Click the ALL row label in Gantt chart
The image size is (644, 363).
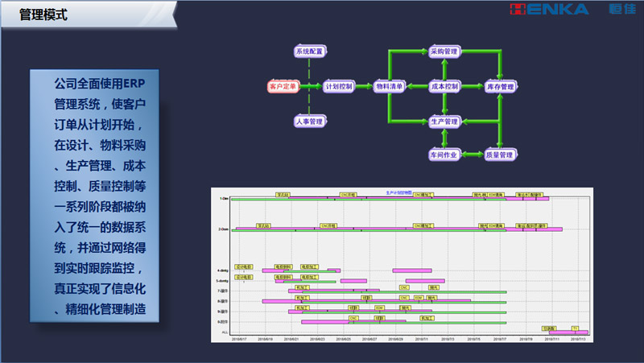(x=224, y=332)
